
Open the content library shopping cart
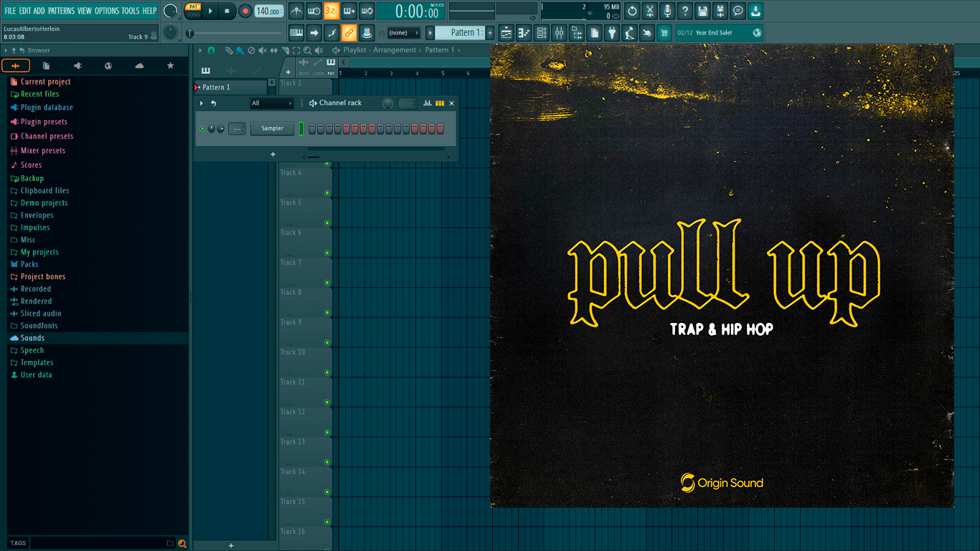(665, 32)
